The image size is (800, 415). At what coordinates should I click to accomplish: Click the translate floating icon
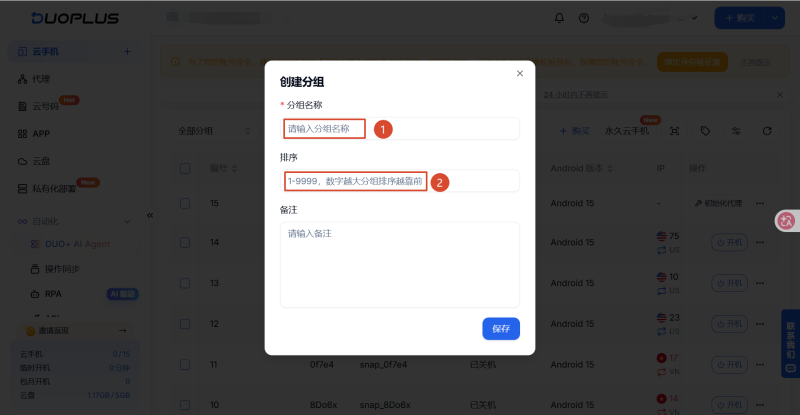tap(786, 221)
